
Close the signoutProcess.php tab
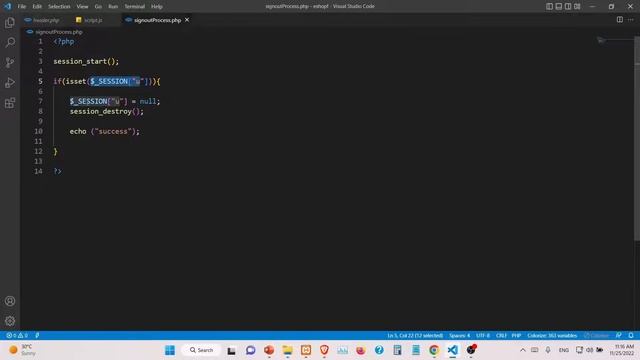click(187, 20)
